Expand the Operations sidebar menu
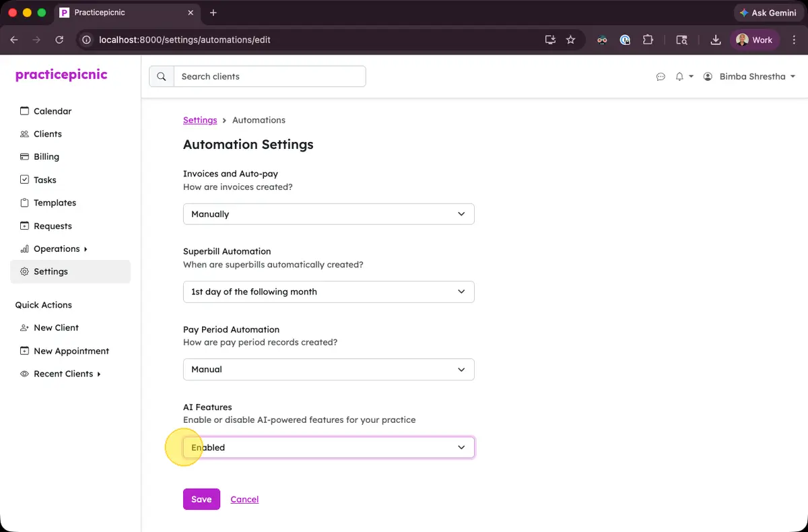The image size is (808, 532). point(57,248)
